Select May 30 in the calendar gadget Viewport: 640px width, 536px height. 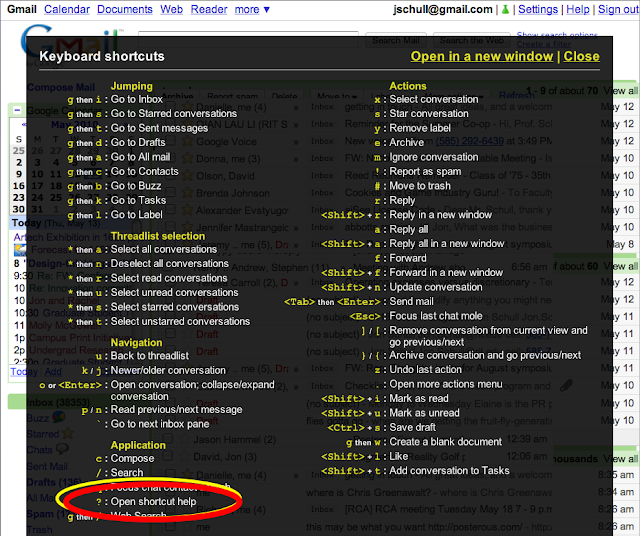point(19,209)
